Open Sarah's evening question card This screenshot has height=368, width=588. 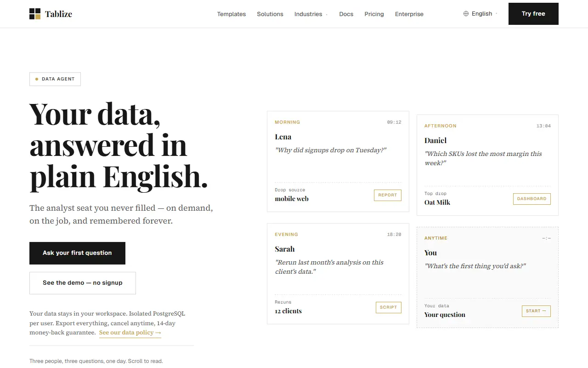tap(338, 274)
